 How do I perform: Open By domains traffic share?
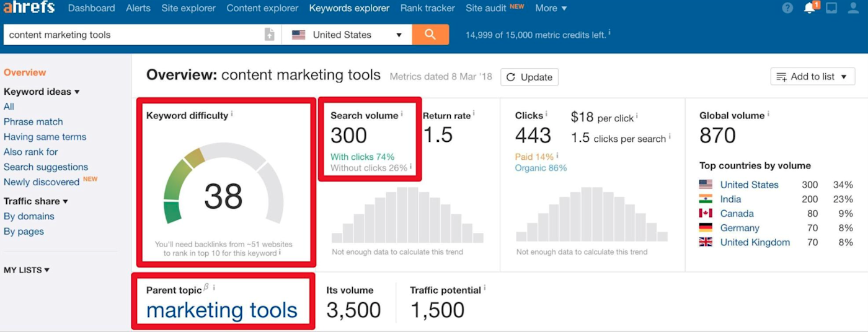point(29,216)
